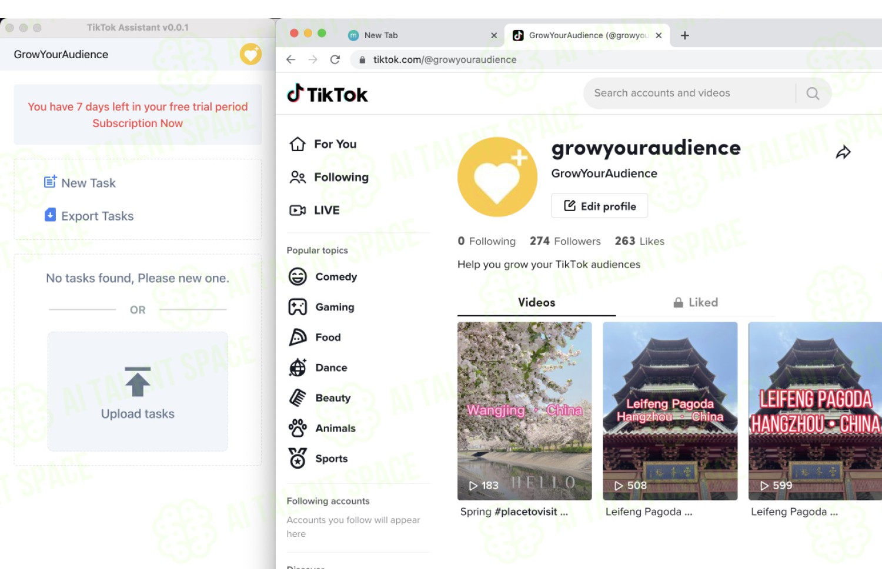This screenshot has width=882, height=588.
Task: Click the LIVE camera icon
Action: click(298, 210)
